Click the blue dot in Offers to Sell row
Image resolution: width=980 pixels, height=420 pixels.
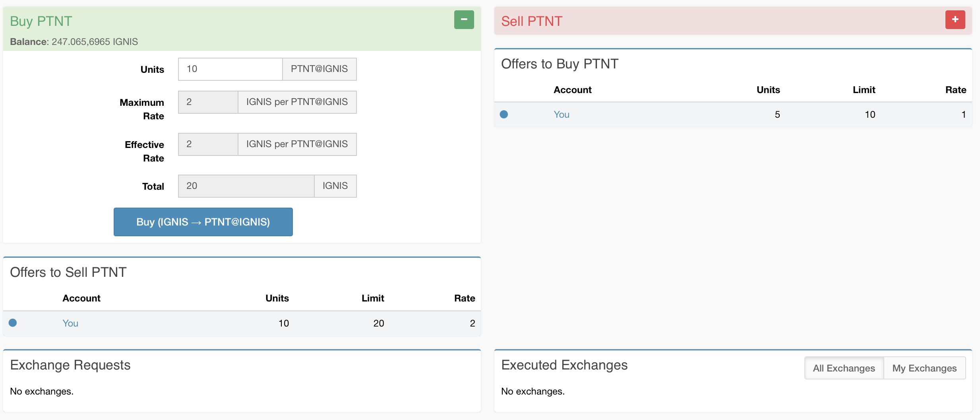tap(13, 323)
